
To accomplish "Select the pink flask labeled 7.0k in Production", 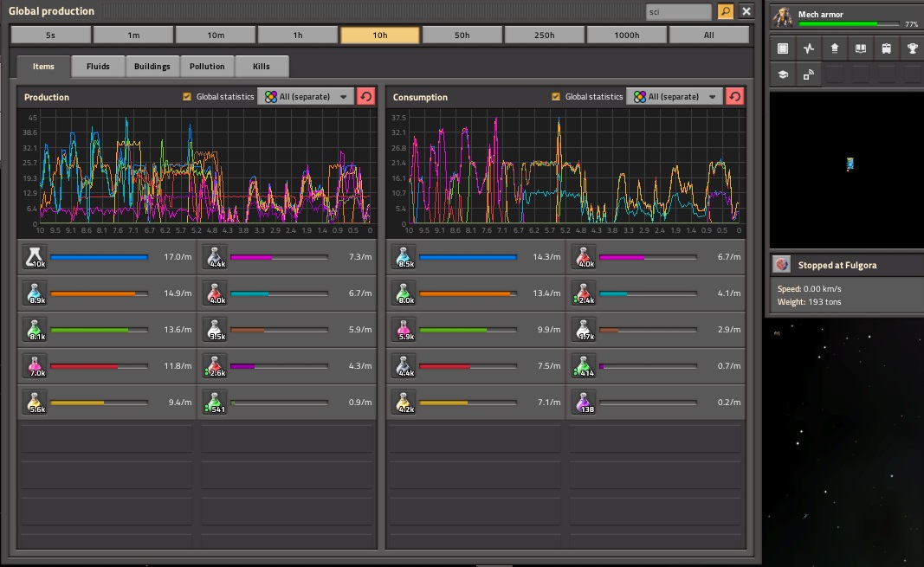I will (x=35, y=366).
